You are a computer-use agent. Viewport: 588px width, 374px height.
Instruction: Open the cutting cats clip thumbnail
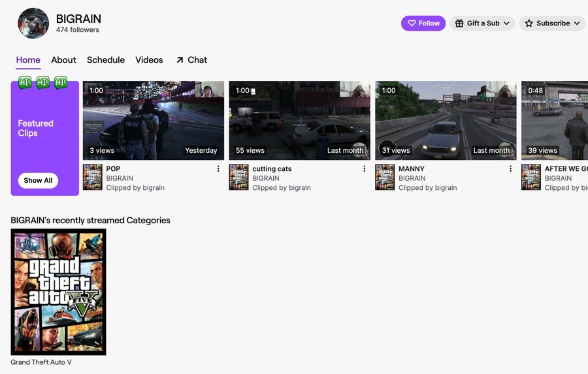(299, 120)
